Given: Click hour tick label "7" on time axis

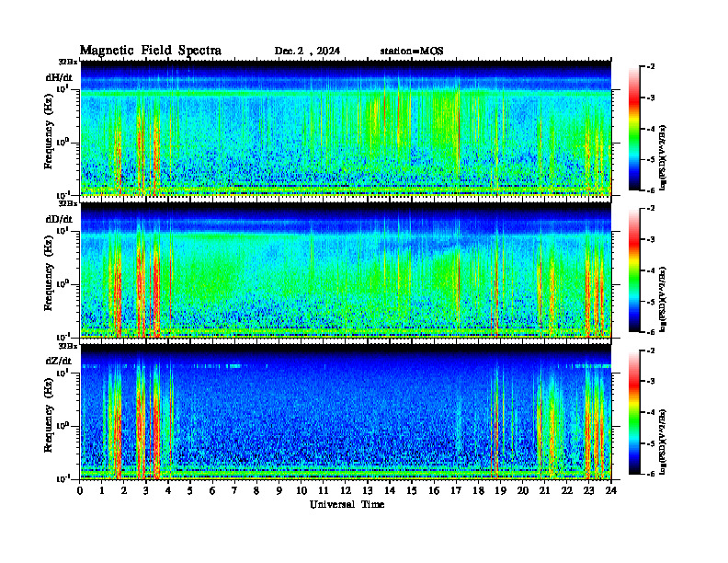Looking at the screenshot, I should pyautogui.click(x=235, y=490).
